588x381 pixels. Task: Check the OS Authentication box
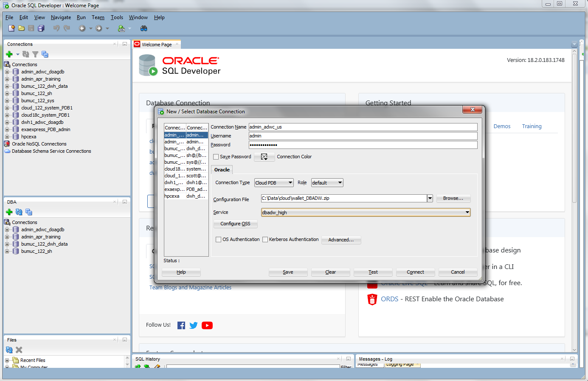coord(219,240)
